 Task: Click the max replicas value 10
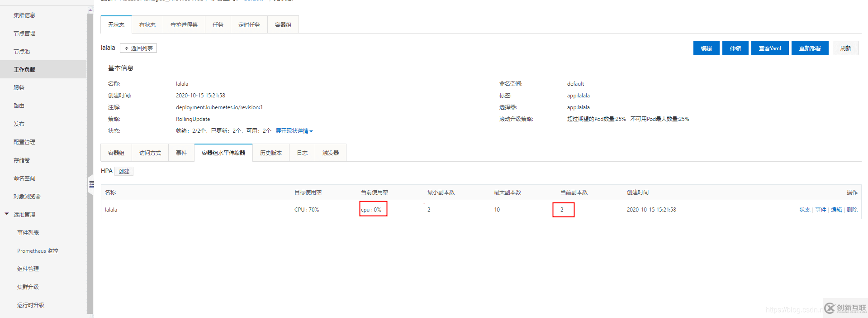497,210
